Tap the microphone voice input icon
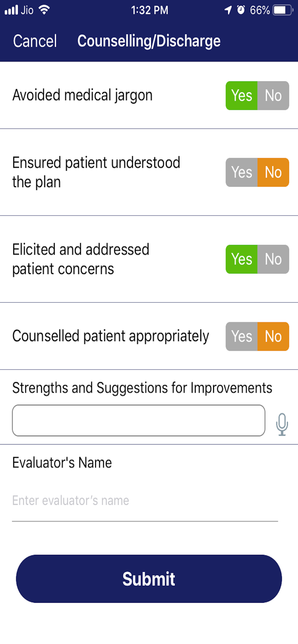298x644 pixels. coord(282,424)
